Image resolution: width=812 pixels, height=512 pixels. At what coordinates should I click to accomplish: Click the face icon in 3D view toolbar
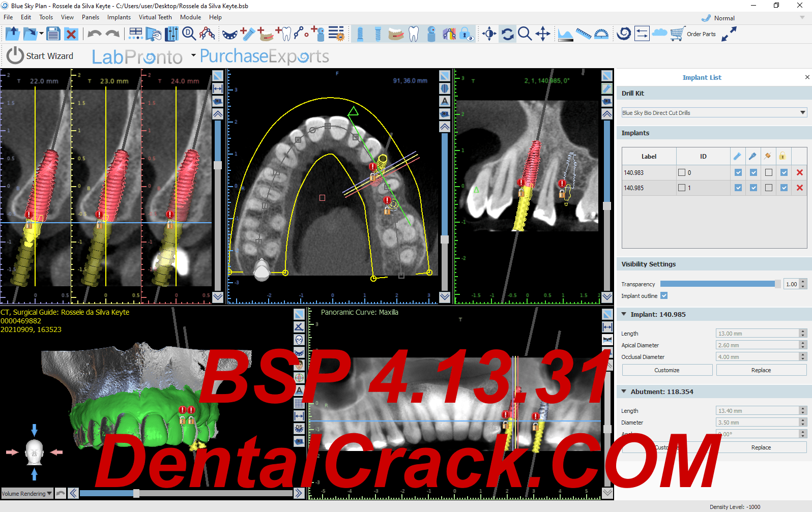point(299,365)
